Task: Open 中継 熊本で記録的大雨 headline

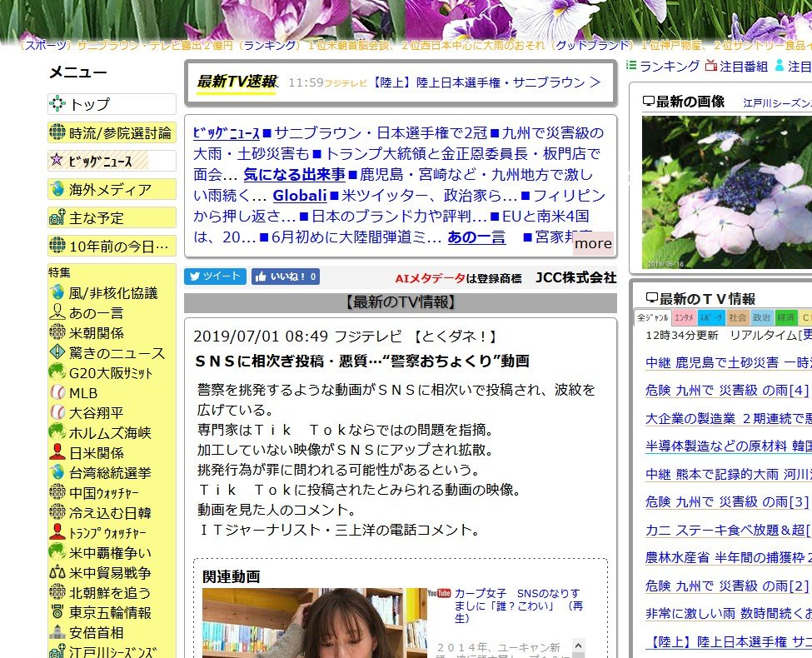Action: pos(729,474)
